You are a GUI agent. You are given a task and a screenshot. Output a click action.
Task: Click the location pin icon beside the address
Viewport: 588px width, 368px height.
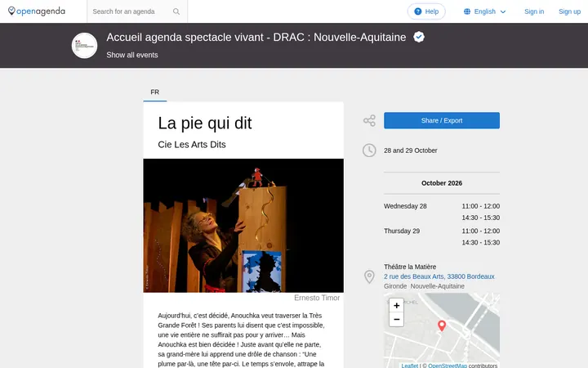[369, 276]
